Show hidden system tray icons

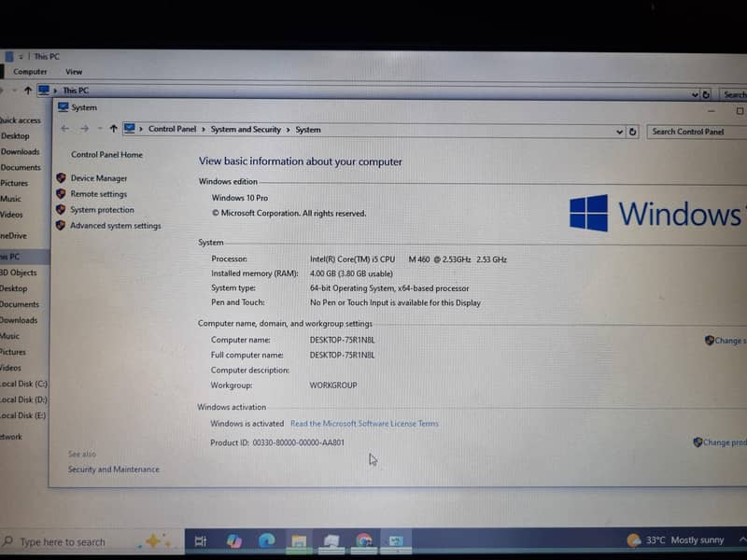point(742,539)
